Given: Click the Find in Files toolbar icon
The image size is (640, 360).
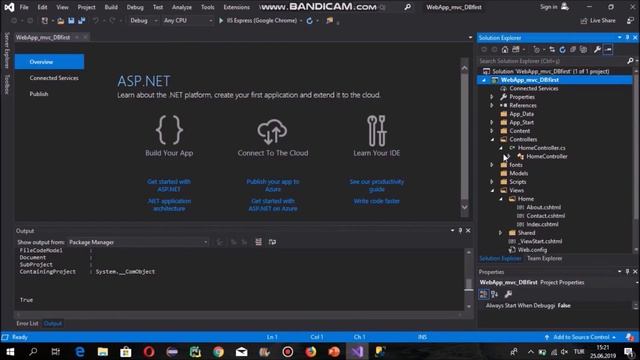Looking at the screenshot, I should pos(329,20).
